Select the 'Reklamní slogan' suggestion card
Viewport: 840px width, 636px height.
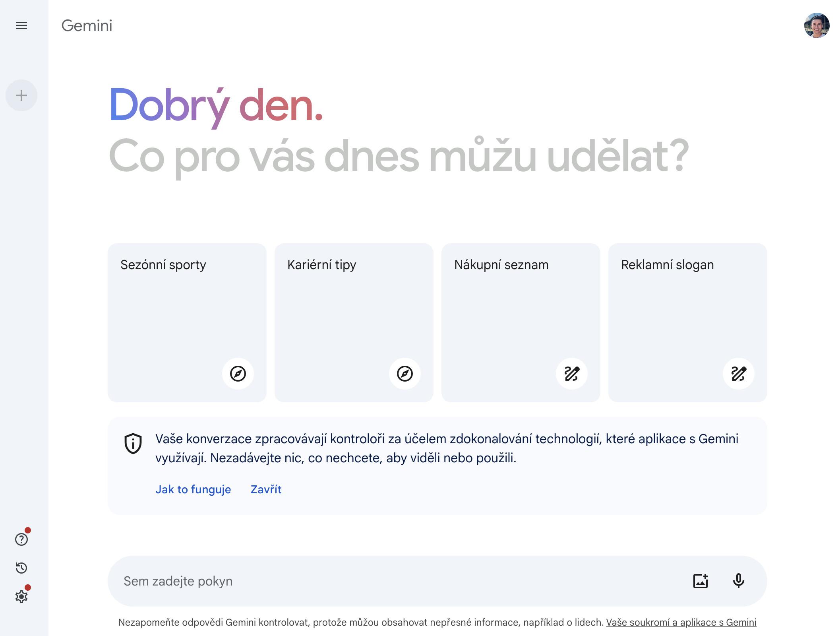pos(688,323)
